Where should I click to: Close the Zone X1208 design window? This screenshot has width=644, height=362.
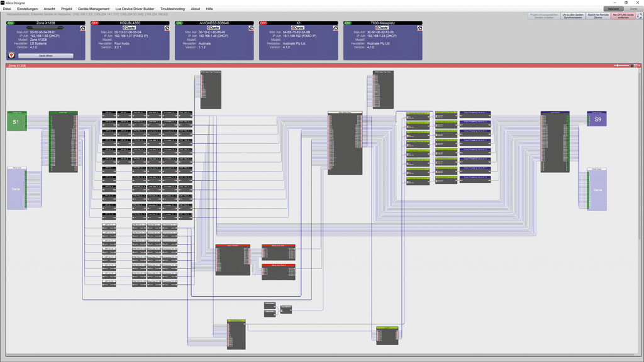639,65
